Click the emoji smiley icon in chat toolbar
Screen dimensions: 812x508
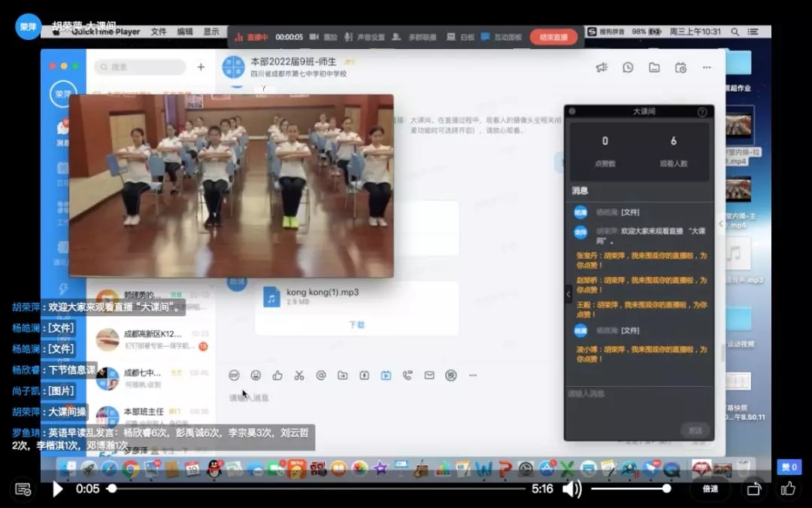[256, 375]
